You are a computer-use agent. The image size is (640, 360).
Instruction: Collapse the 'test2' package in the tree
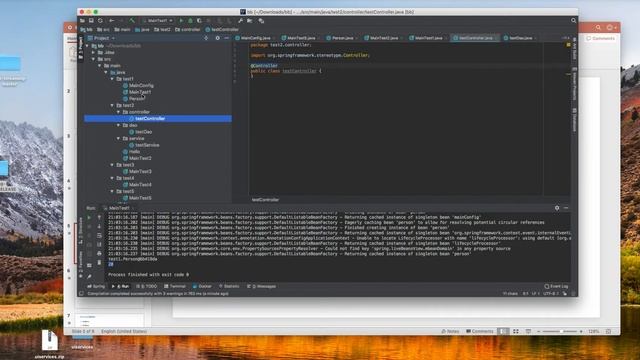[x=112, y=105]
